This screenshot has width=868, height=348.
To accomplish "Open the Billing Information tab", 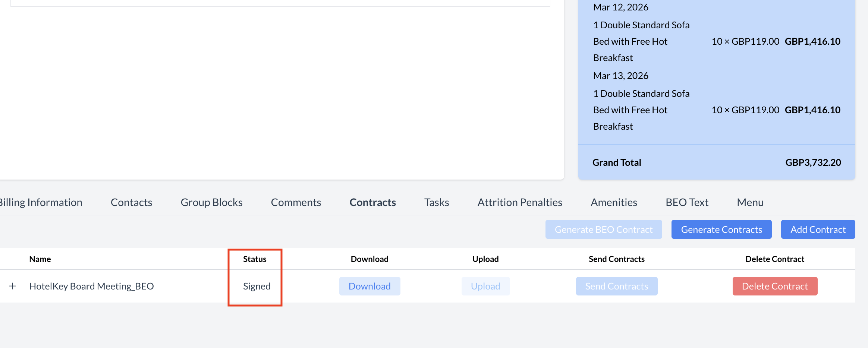I will click(41, 202).
